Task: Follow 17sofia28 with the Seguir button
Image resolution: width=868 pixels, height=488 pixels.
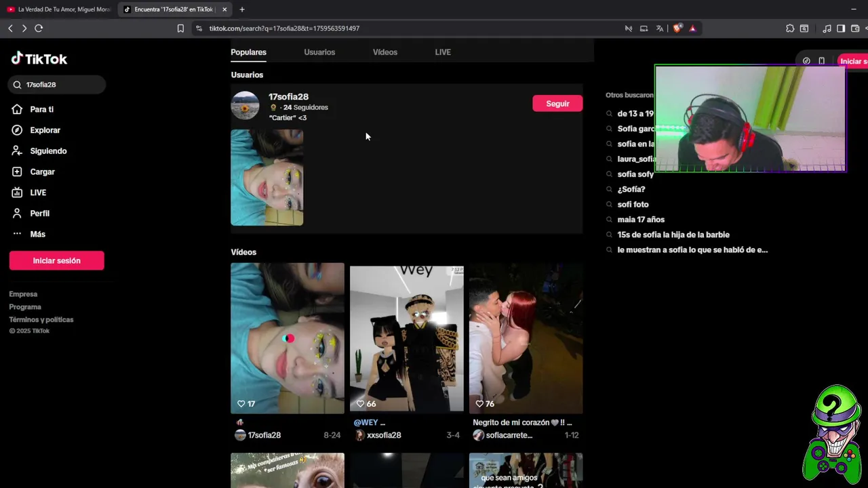Action: (557, 104)
